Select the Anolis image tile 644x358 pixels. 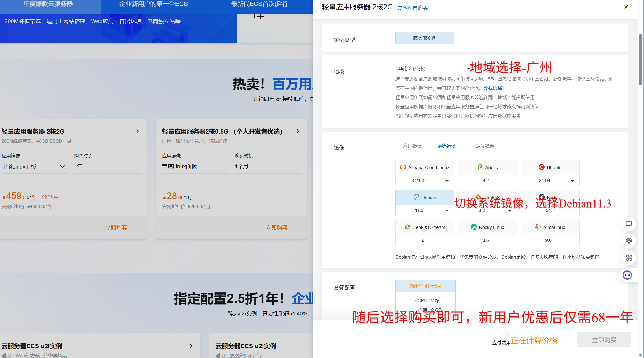pos(487,168)
